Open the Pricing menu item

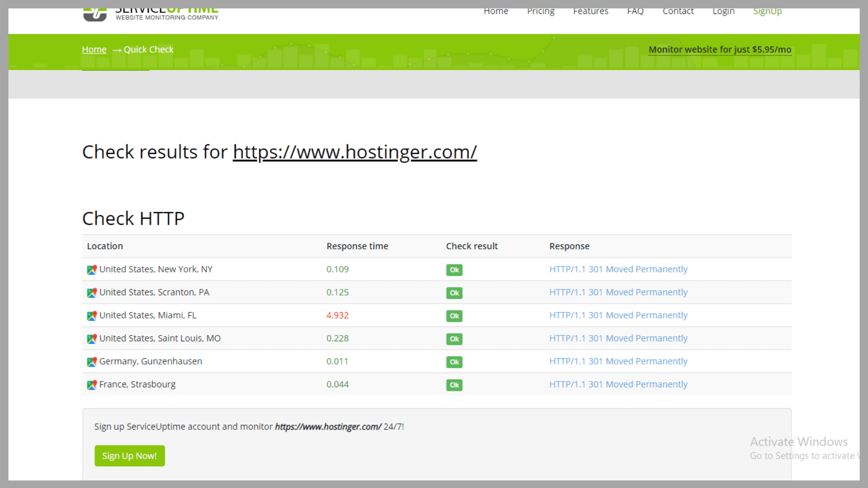click(540, 11)
